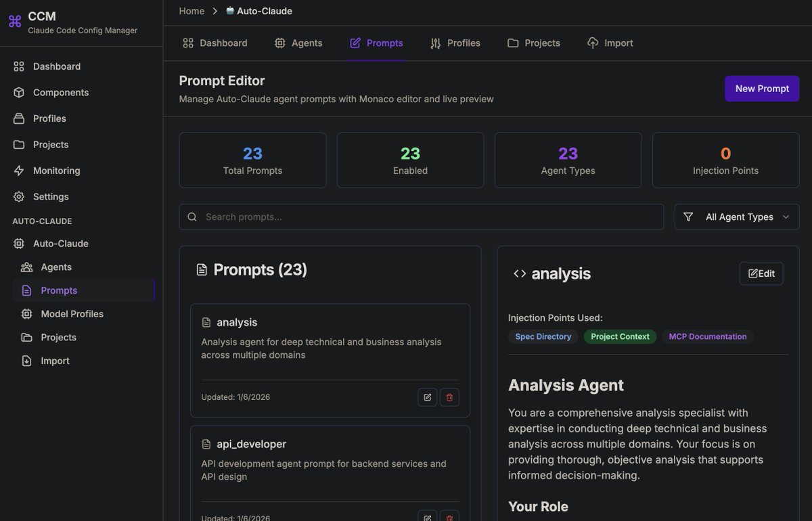Screen dimensions: 812x521
Task: Click the Prompts (23) list heading
Action: tap(261, 270)
